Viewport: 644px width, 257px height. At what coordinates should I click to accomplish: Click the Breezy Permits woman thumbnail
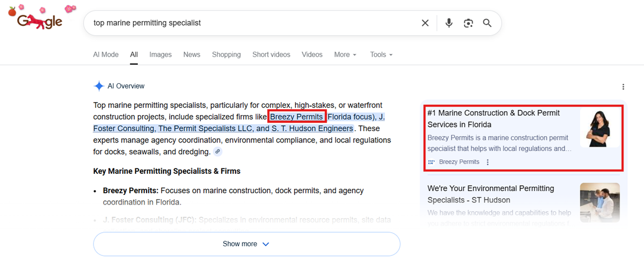pyautogui.click(x=600, y=127)
